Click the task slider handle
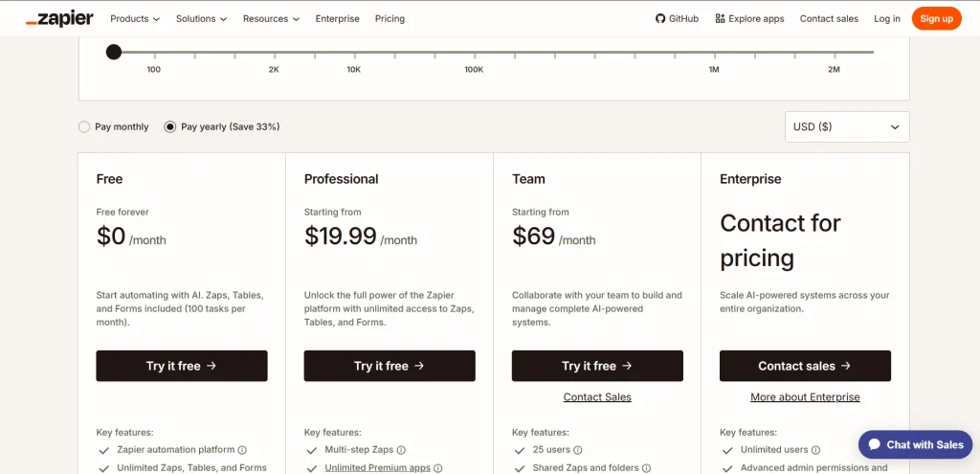Screen dimensions: 980x474 coord(113,52)
